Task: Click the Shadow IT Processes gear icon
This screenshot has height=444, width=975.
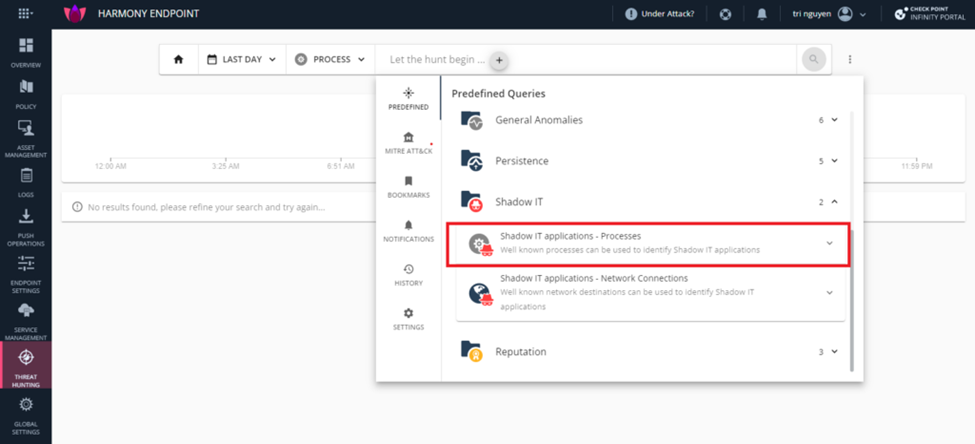Action: [481, 244]
